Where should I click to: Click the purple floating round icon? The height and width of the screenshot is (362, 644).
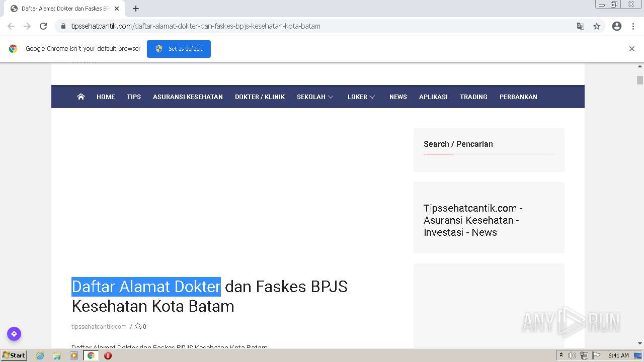(x=14, y=334)
